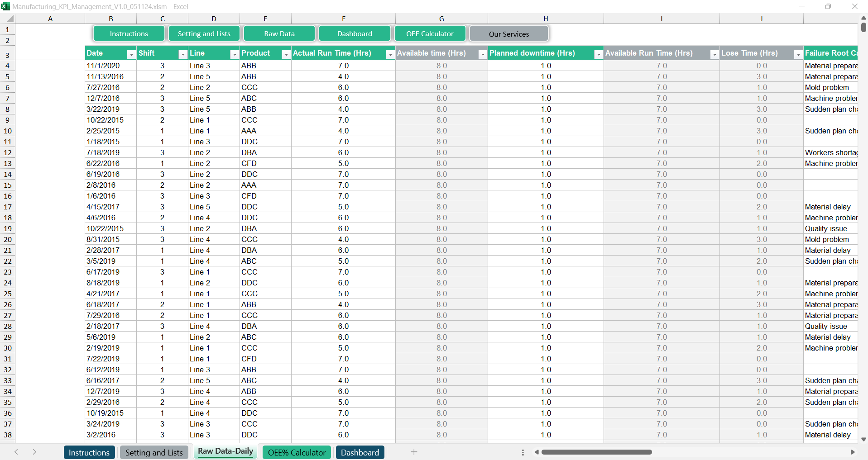Click the Excel app icon in title bar

coord(5,6)
